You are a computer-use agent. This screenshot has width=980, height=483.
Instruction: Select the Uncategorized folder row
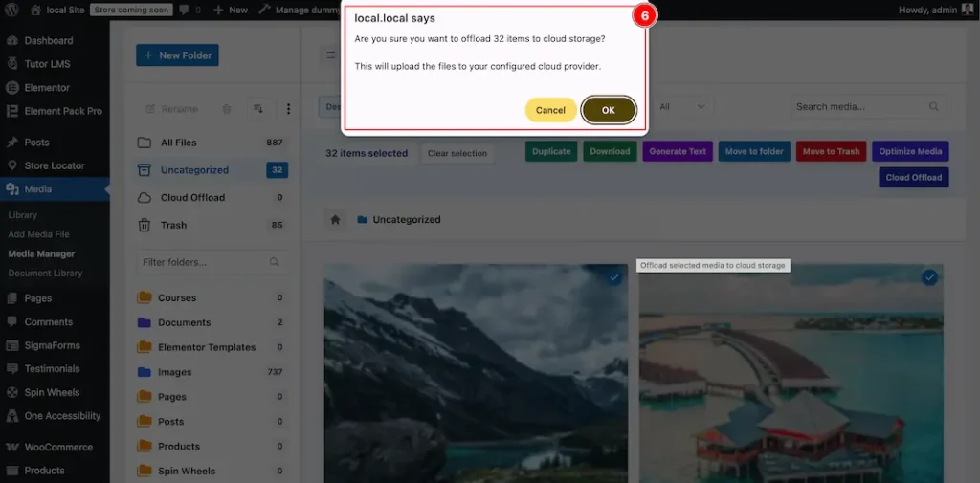[212, 170]
